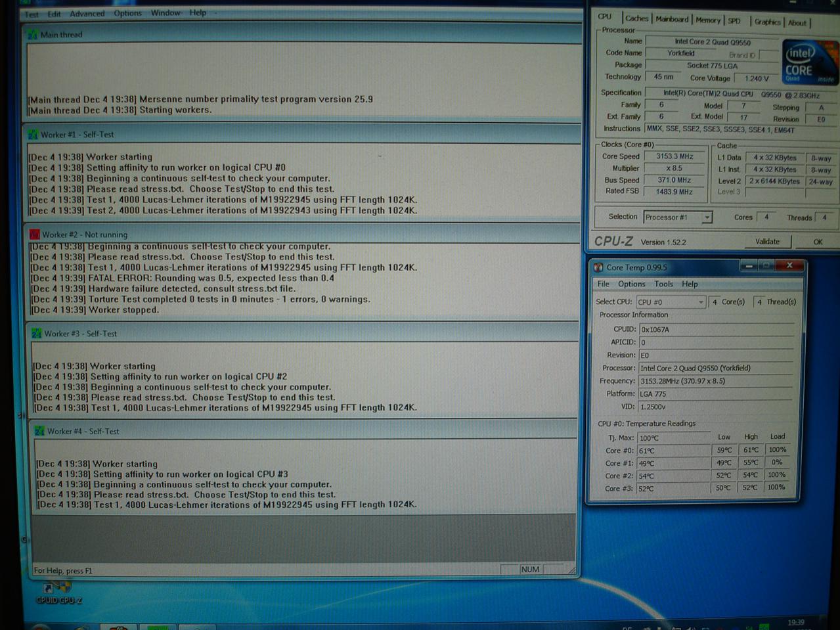Viewport: 840px width, 630px height.
Task: Click the Tj. Max 100°C field
Action: [x=674, y=438]
